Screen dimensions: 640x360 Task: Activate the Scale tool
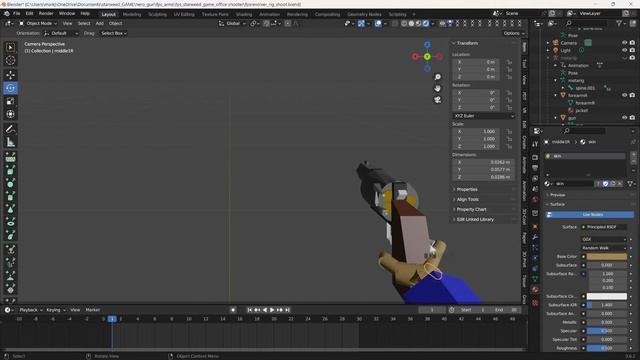(x=11, y=101)
